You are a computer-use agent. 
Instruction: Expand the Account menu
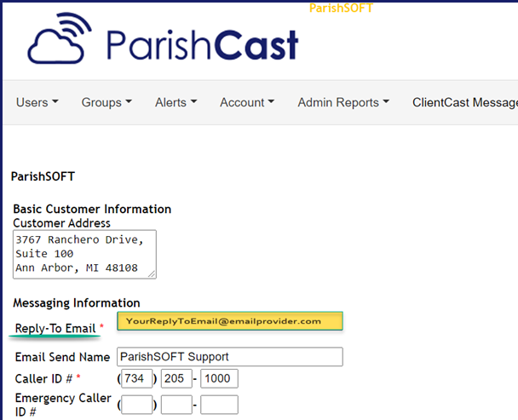click(x=247, y=102)
